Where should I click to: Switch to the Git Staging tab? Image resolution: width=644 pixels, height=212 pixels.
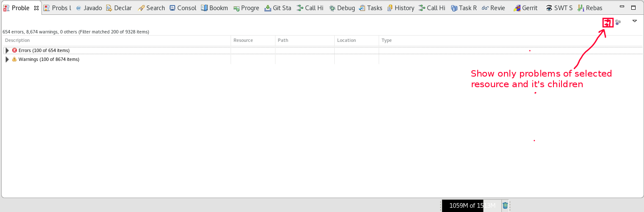(278, 8)
